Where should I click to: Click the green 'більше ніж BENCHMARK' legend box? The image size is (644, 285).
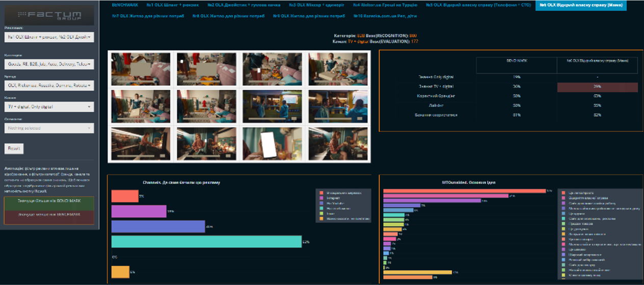[x=49, y=203]
